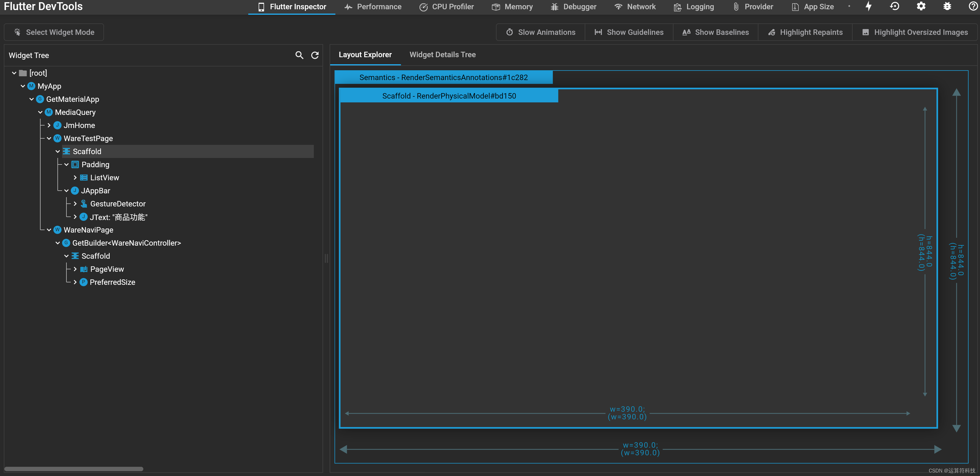This screenshot has width=980, height=476.
Task: Refresh the widget tree
Action: 315,55
